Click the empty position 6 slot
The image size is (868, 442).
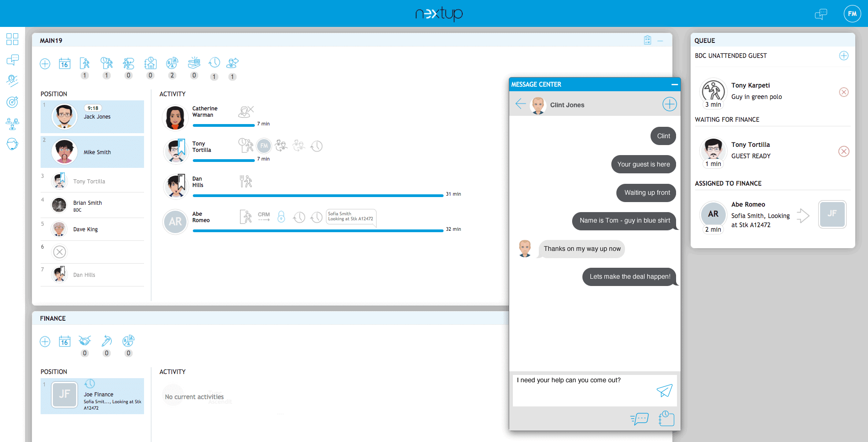coord(60,252)
